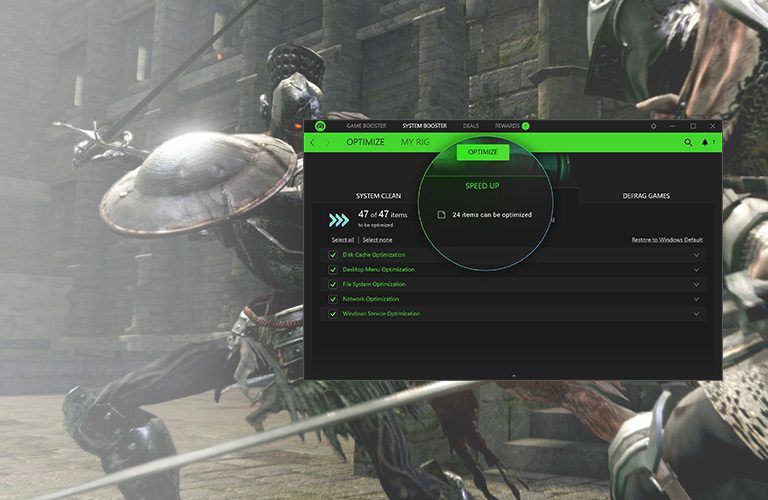This screenshot has height=500, width=768.
Task: Open the Rewards tab
Action: coord(507,126)
